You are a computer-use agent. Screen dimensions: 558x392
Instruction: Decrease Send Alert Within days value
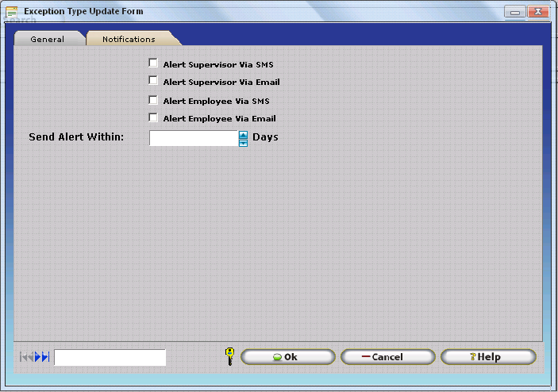coord(244,143)
